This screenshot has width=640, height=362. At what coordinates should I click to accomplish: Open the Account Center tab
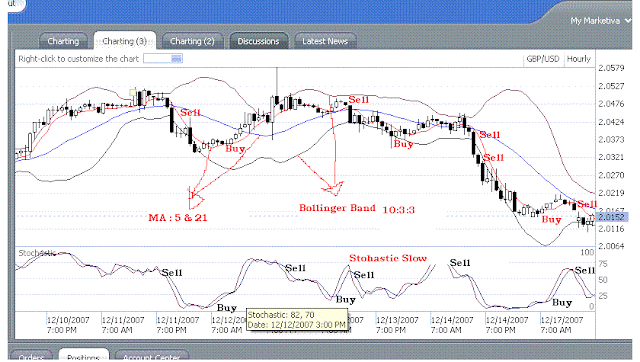[151, 356]
